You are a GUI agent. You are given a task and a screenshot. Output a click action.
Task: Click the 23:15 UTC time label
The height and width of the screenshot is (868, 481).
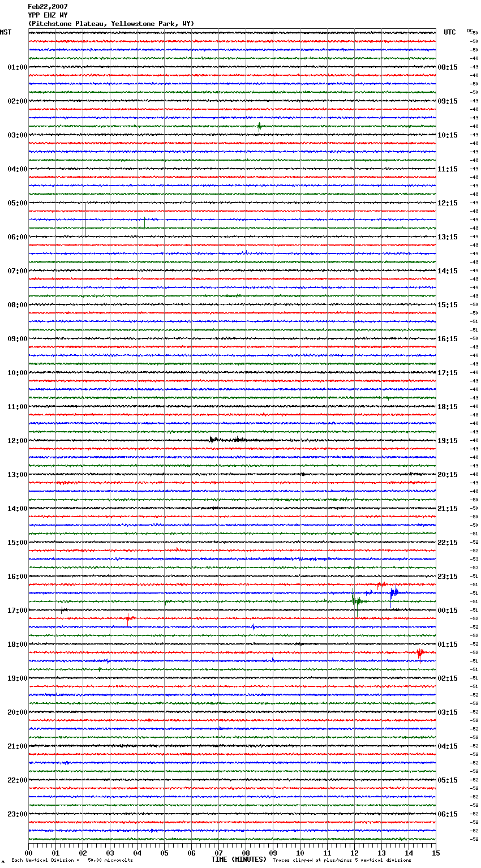pos(448,577)
